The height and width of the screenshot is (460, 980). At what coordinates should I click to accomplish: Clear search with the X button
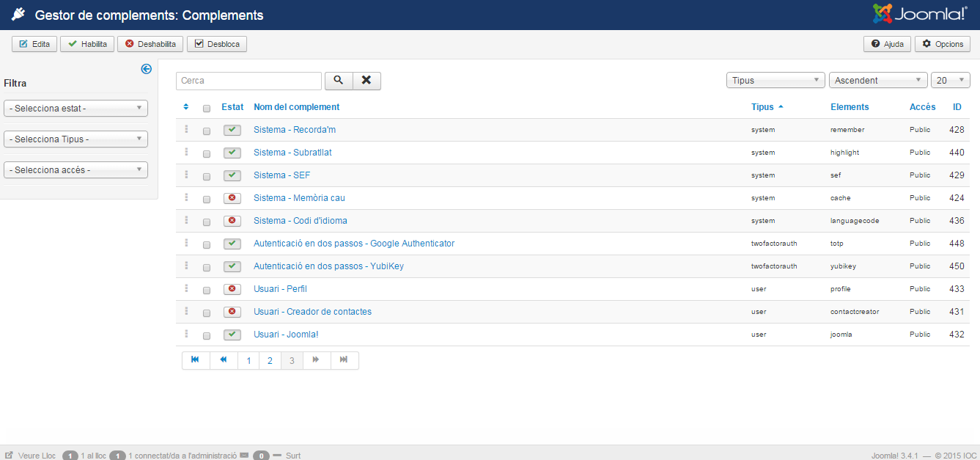pyautogui.click(x=366, y=81)
